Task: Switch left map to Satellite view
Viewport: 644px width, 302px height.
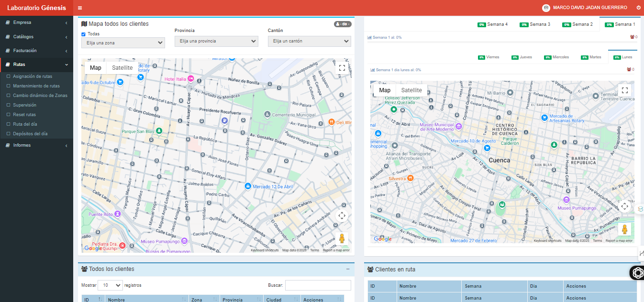Action: coord(122,68)
